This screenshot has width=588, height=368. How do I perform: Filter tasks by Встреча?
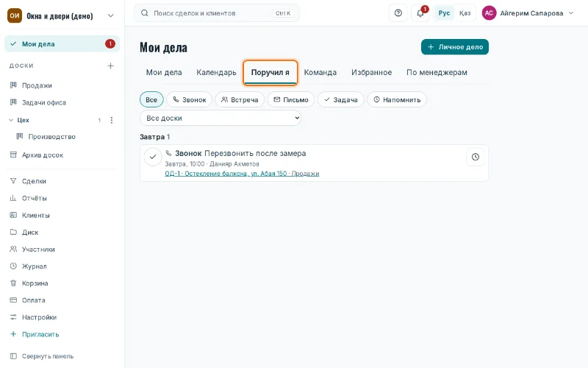point(240,99)
